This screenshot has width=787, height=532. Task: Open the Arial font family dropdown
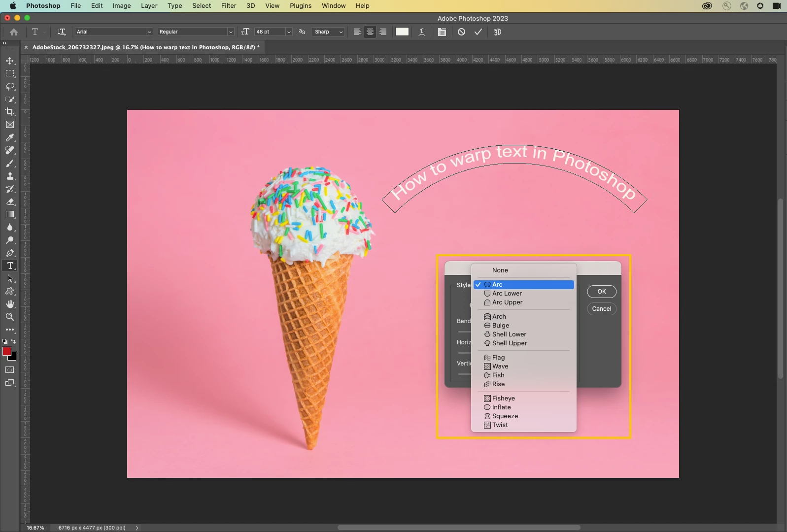(114, 32)
